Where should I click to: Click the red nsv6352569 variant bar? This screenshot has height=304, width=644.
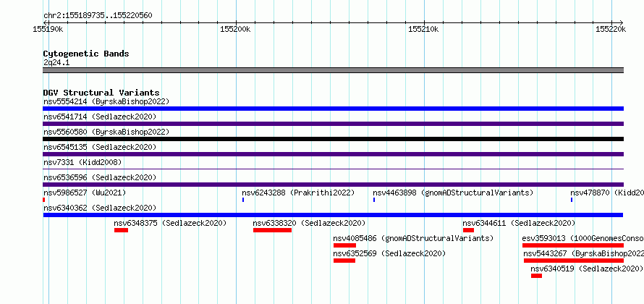(x=344, y=261)
